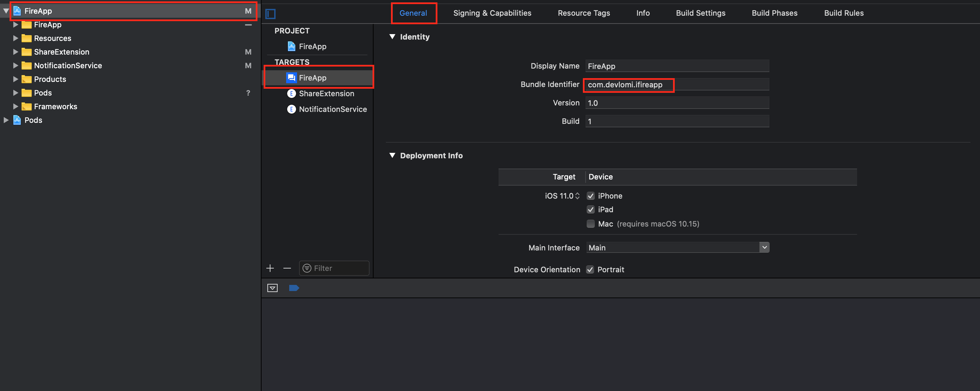The height and width of the screenshot is (391, 980).
Task: Click the hide targets sidebar icon
Action: click(x=270, y=14)
